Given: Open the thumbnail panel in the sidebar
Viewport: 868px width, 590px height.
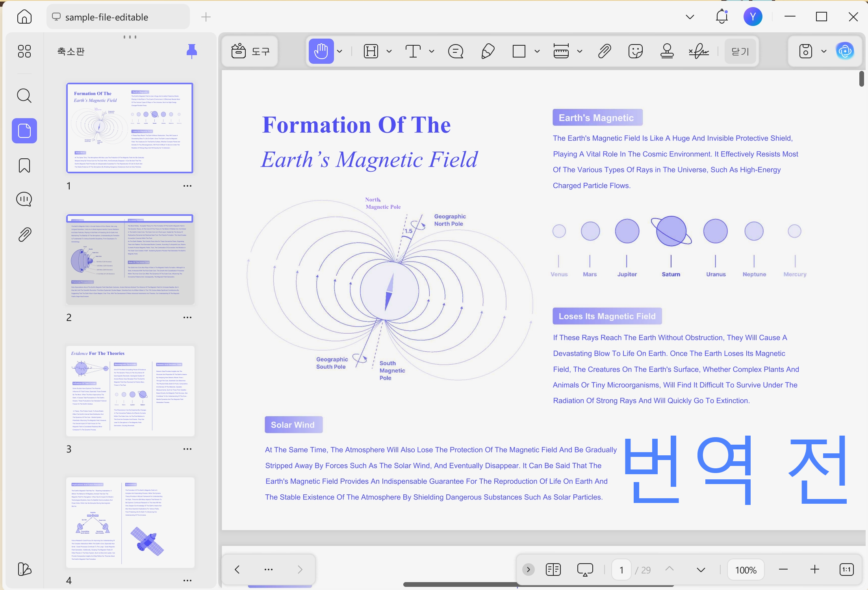Looking at the screenshot, I should pyautogui.click(x=24, y=131).
